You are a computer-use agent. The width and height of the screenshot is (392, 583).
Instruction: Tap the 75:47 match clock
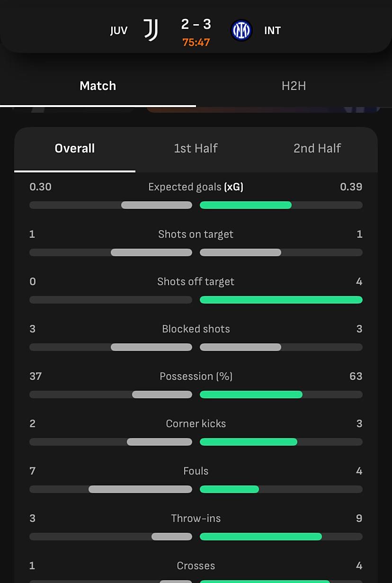196,42
